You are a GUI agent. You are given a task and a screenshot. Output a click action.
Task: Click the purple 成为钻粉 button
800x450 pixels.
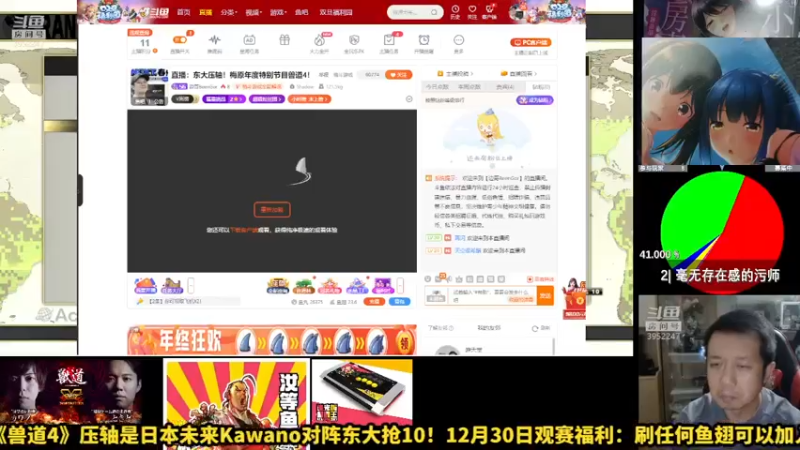point(535,101)
